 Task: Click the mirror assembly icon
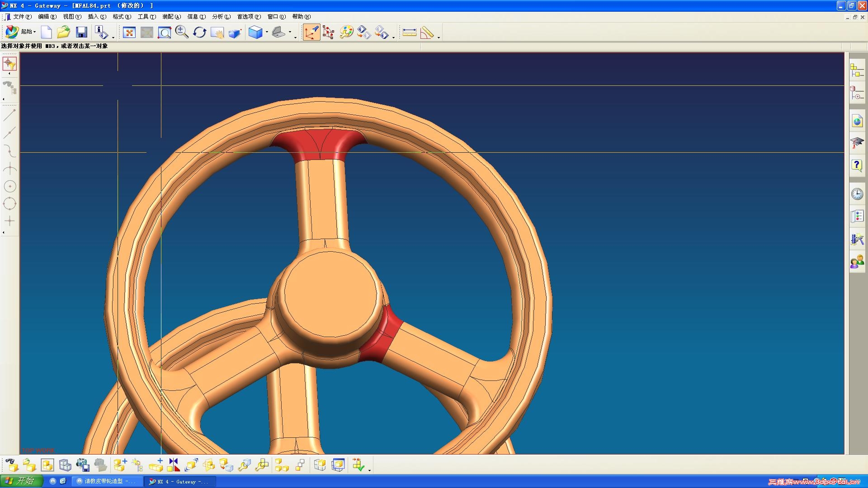point(174,465)
